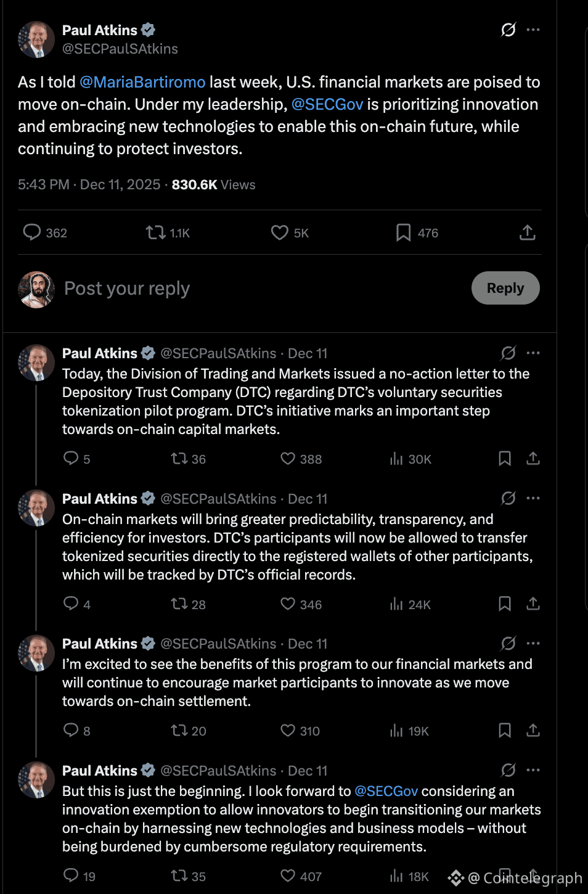
Task: View analytics for the 30K views reply
Action: (x=396, y=459)
